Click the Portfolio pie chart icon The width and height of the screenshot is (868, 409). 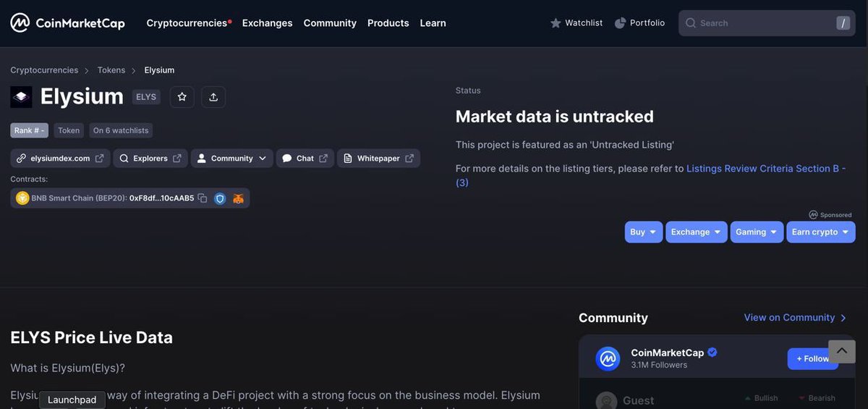click(x=620, y=23)
